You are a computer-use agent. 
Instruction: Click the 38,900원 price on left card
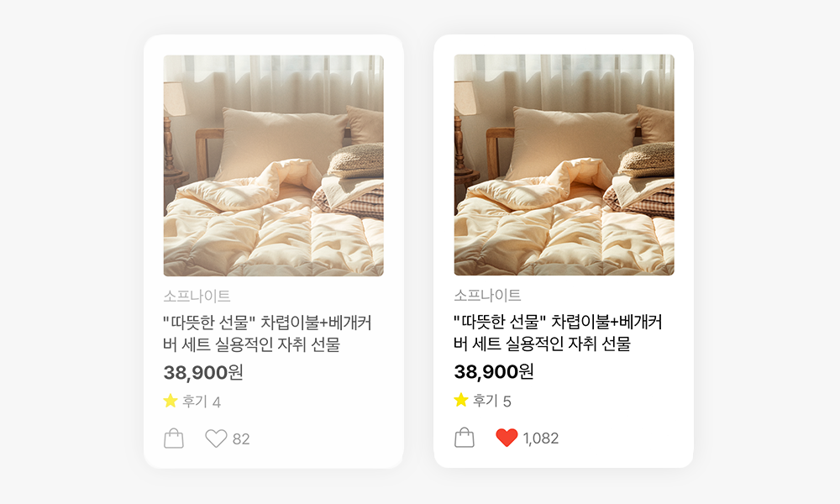click(203, 372)
